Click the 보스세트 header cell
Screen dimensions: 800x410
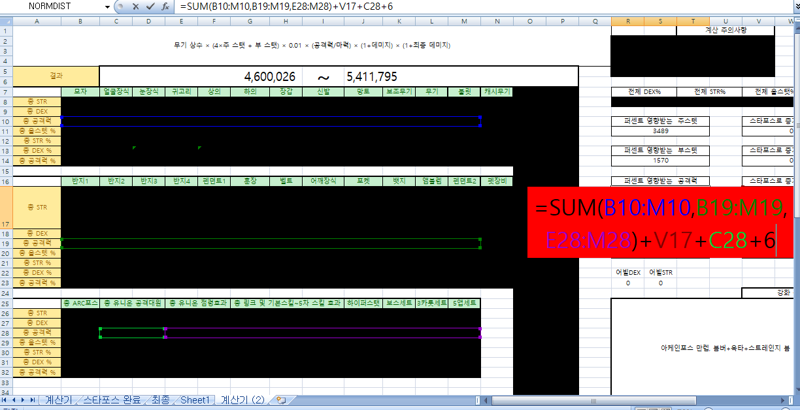(x=399, y=303)
